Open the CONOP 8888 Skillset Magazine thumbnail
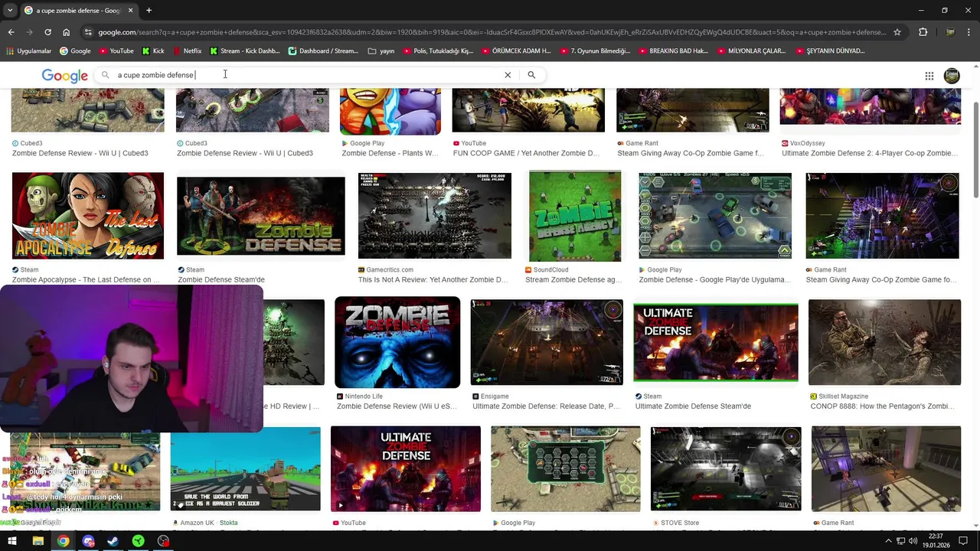The height and width of the screenshot is (551, 980). [x=884, y=342]
